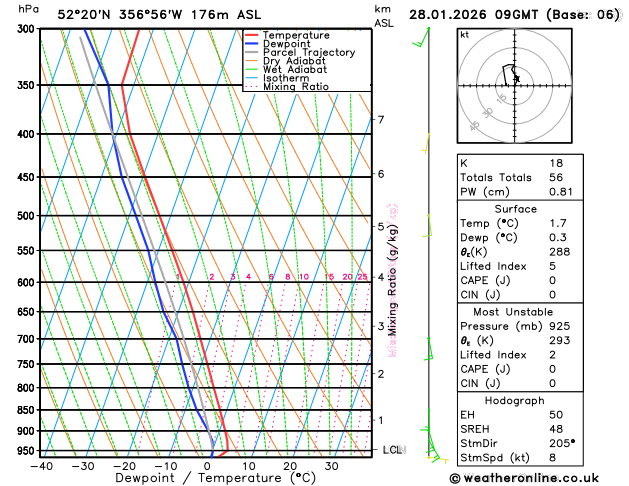Click the '4' km altitude label
Image resolution: width=629 pixels, height=486 pixels.
click(381, 277)
